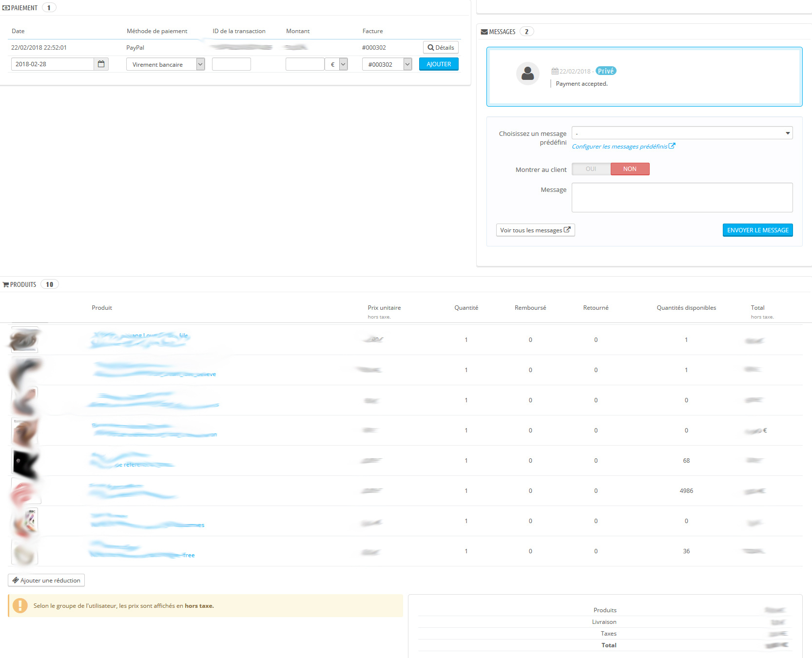
Task: Click the Détails magnifier button
Action: (x=441, y=48)
